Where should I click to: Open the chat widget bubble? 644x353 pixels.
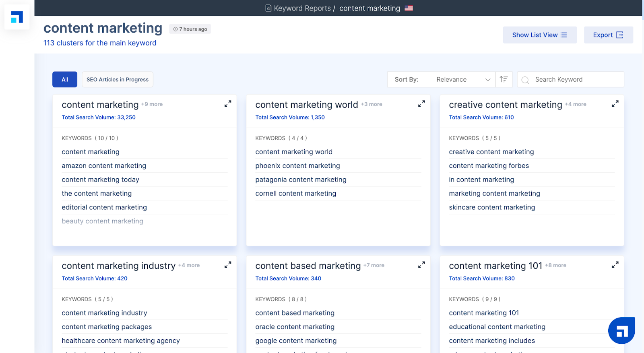(621, 330)
